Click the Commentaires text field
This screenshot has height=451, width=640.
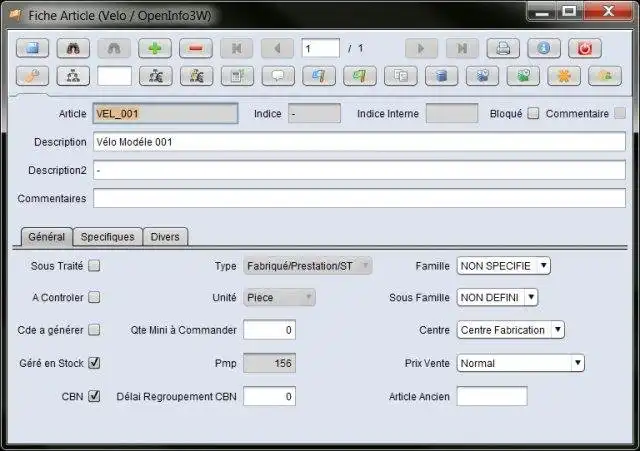point(359,198)
